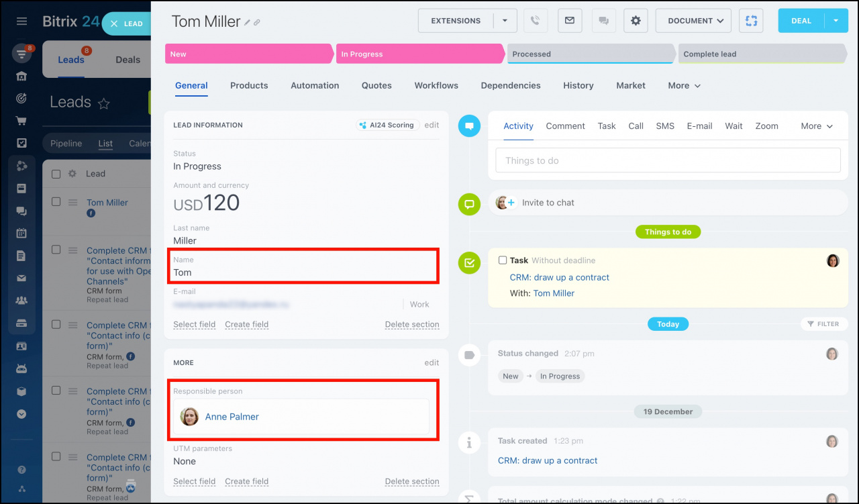Open the Products tab
859x504 pixels.
(x=249, y=86)
